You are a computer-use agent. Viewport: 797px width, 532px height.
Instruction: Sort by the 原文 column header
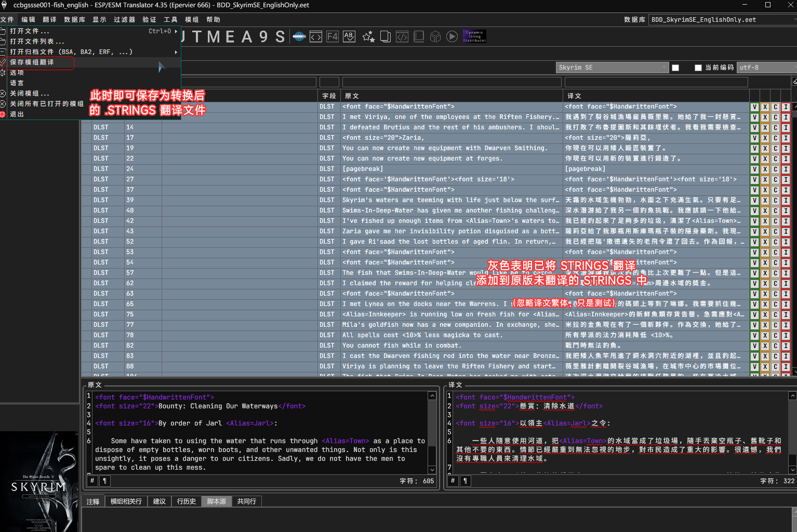[x=451, y=96]
